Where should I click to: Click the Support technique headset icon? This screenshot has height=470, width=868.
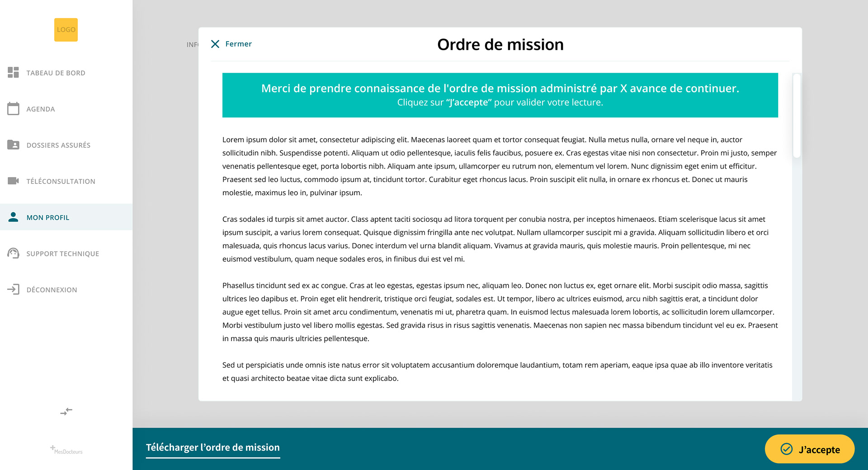(x=13, y=253)
